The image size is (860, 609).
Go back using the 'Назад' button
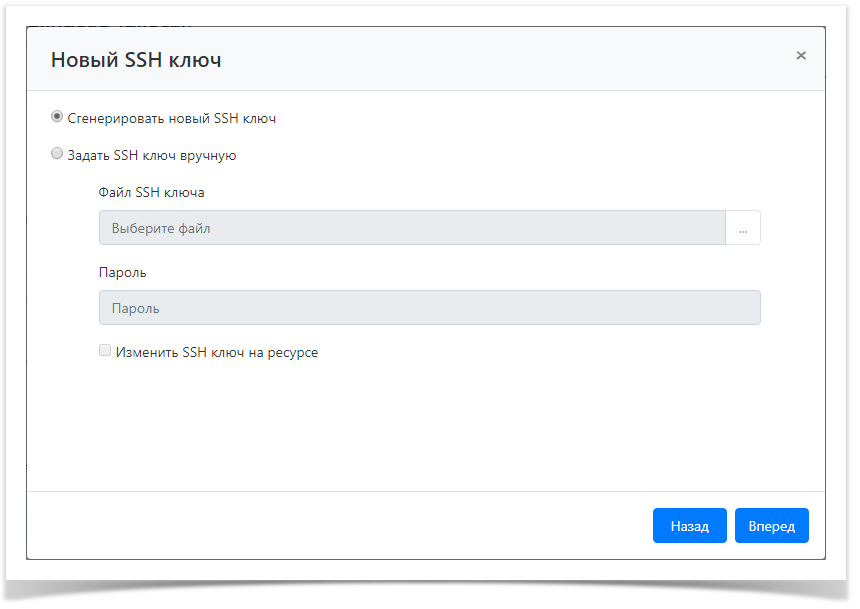click(x=690, y=525)
